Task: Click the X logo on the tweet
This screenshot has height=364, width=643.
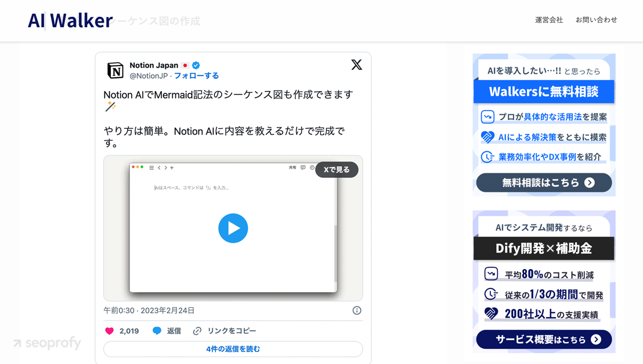Action: 356,65
